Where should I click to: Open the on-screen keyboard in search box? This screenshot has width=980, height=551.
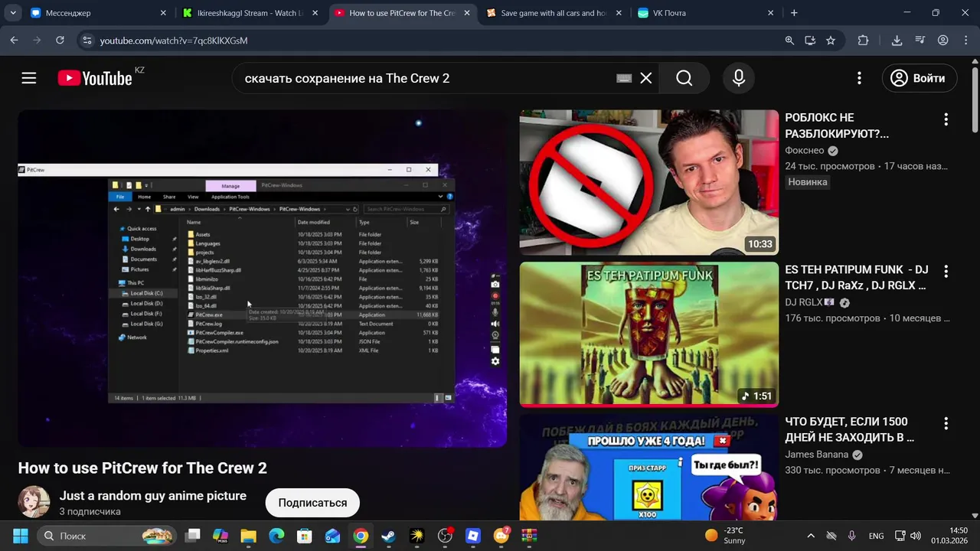624,78
